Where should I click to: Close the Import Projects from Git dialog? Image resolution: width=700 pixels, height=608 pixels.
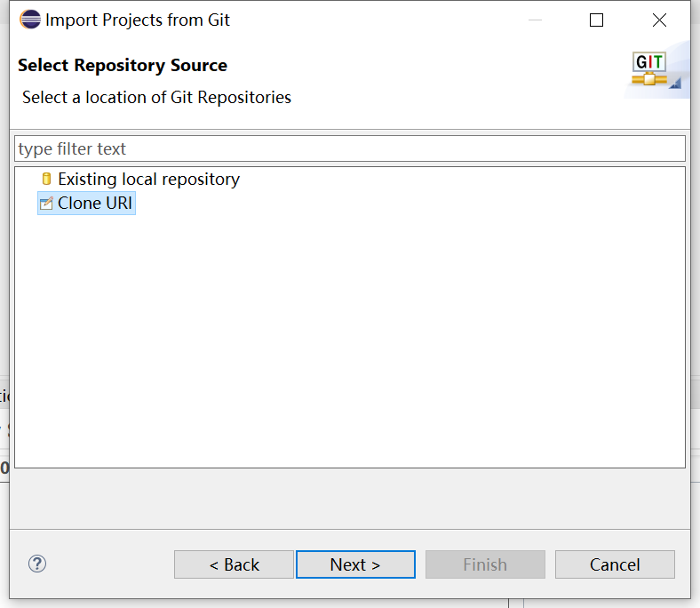pyautogui.click(x=658, y=20)
